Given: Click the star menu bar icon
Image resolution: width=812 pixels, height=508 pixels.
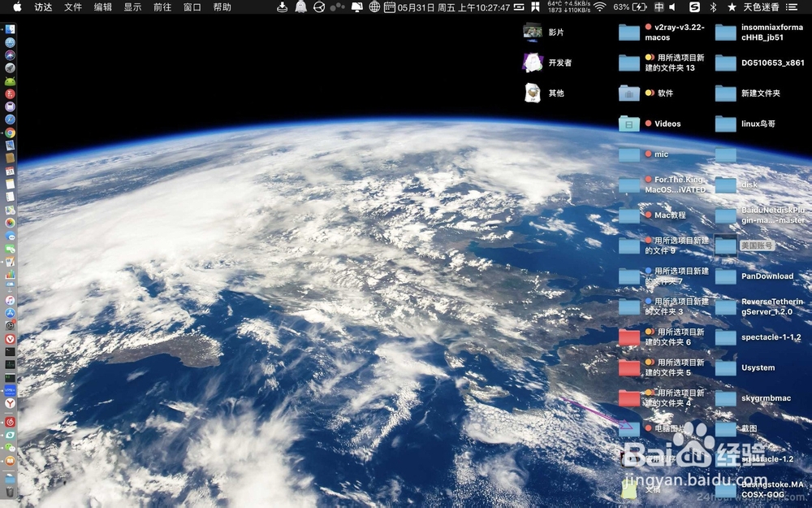Looking at the screenshot, I should pyautogui.click(x=732, y=7).
